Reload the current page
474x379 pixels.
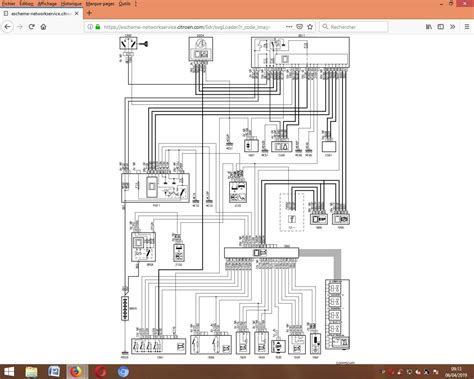tap(32, 27)
